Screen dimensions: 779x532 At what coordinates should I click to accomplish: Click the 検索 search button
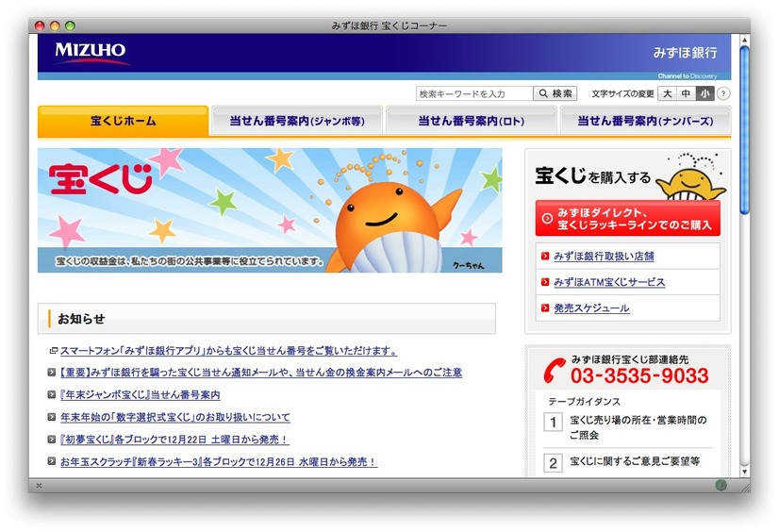pyautogui.click(x=555, y=93)
